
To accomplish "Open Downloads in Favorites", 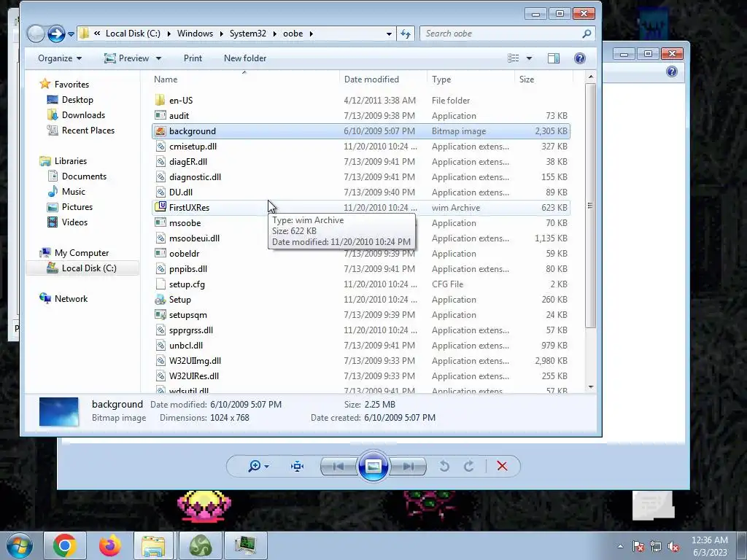I will [x=83, y=114].
